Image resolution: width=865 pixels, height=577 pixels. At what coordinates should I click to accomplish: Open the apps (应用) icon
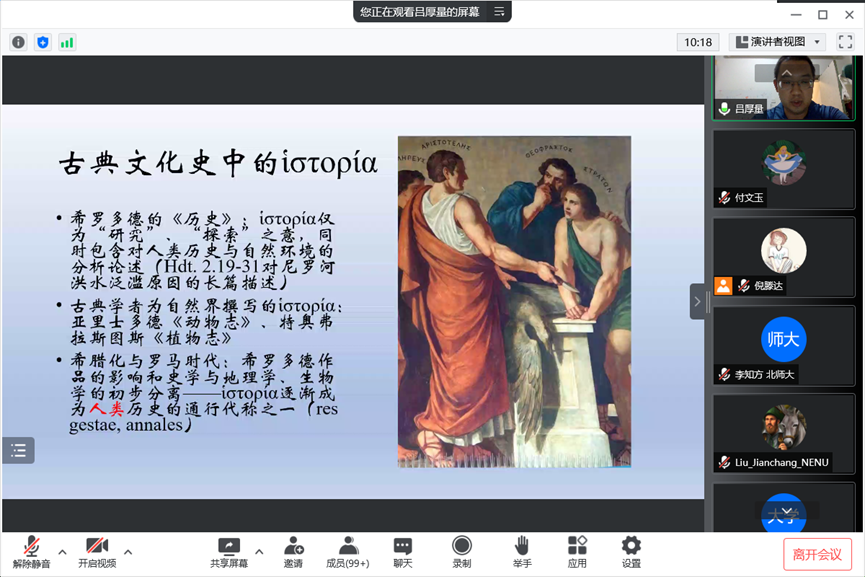(577, 551)
